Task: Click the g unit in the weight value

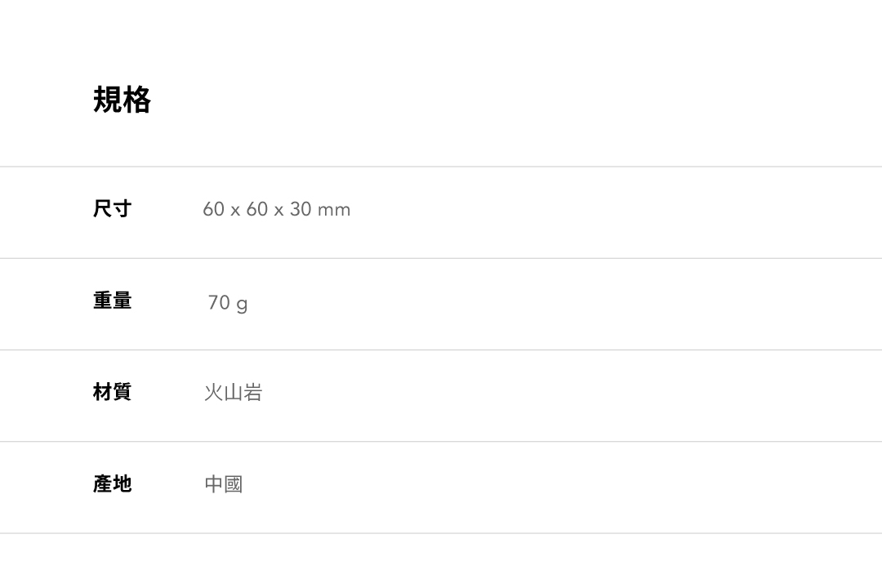Action: click(x=242, y=305)
